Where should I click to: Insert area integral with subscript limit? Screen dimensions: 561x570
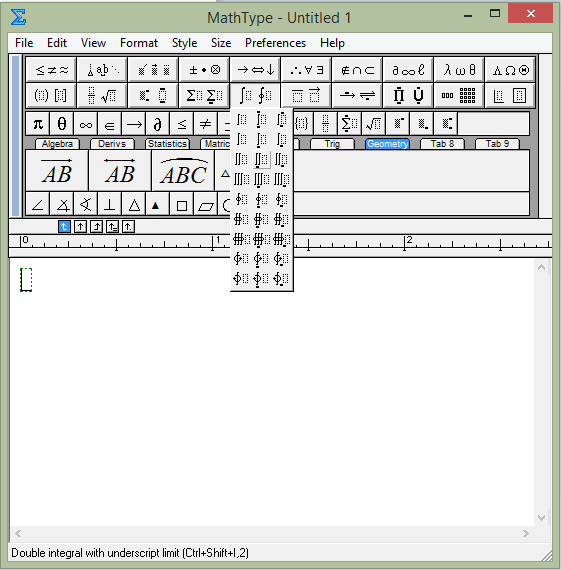(x=281, y=219)
